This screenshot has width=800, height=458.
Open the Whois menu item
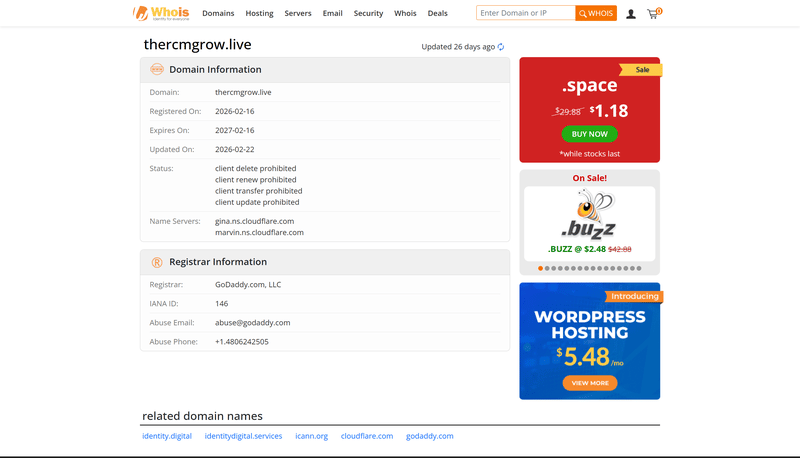tap(405, 13)
